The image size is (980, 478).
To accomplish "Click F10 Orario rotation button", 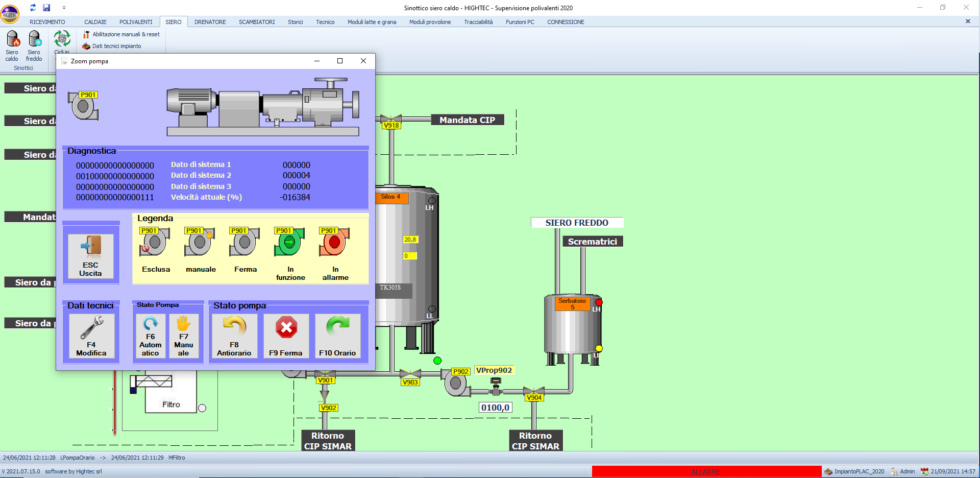I will (x=337, y=336).
